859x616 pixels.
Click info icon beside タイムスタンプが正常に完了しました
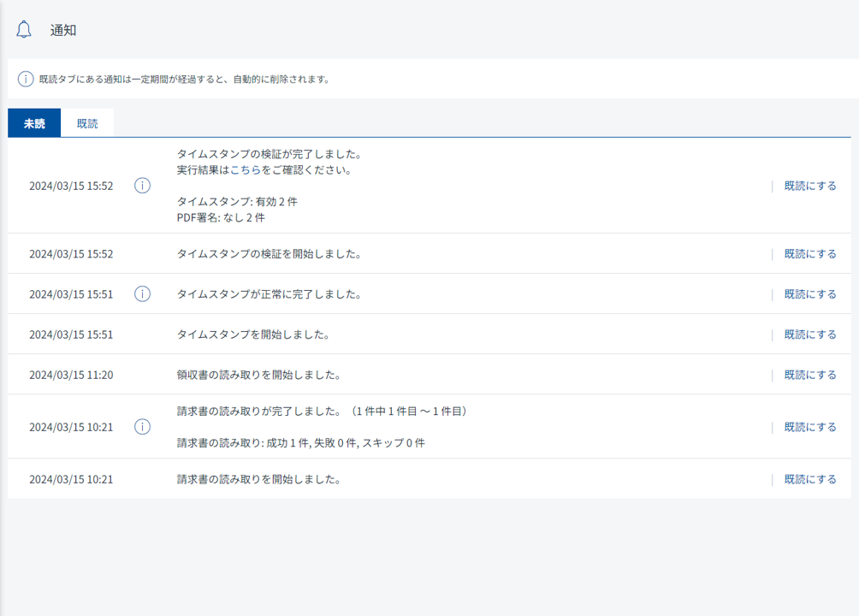(142, 294)
